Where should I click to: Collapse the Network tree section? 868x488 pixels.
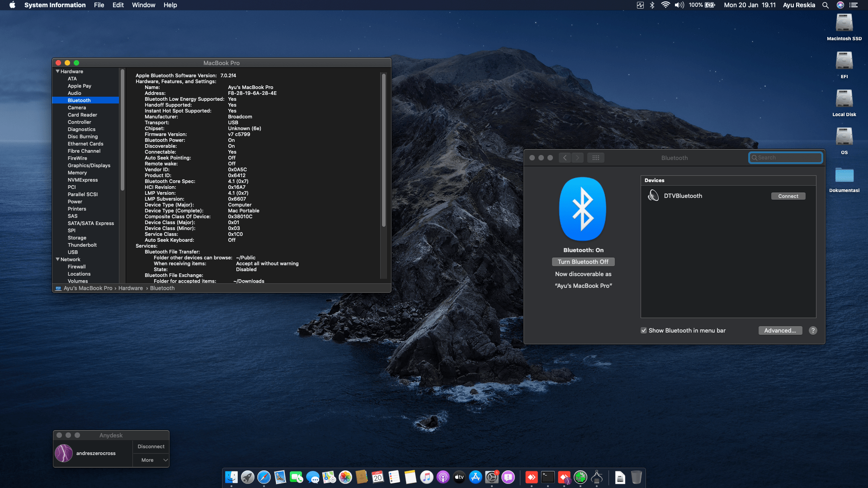click(58, 259)
